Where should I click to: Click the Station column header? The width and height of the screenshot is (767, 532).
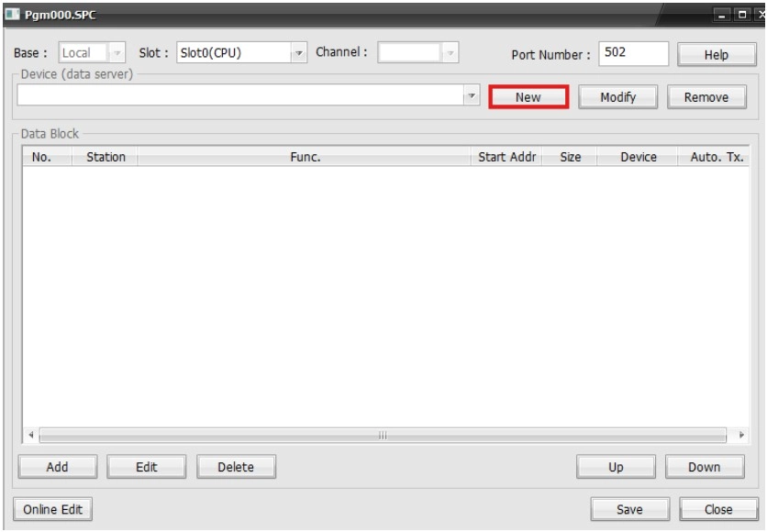pos(106,157)
